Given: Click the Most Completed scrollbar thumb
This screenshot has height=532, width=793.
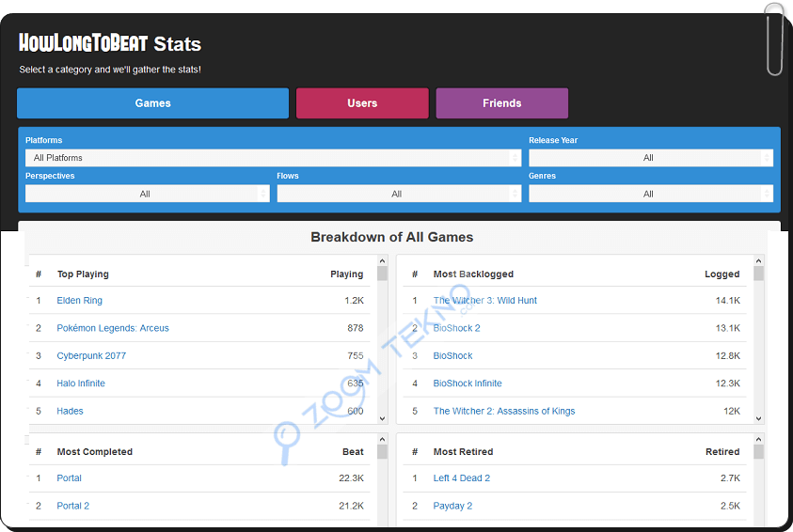Looking at the screenshot, I should [x=382, y=452].
